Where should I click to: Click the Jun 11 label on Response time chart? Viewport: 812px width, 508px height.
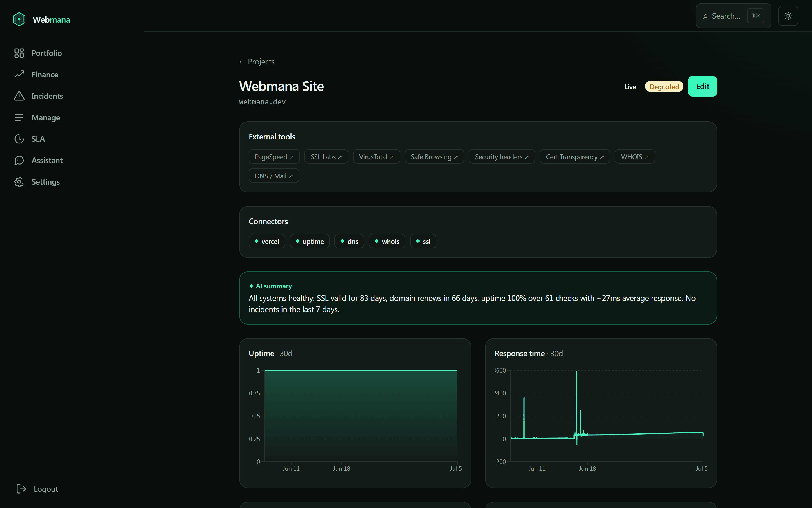537,468
